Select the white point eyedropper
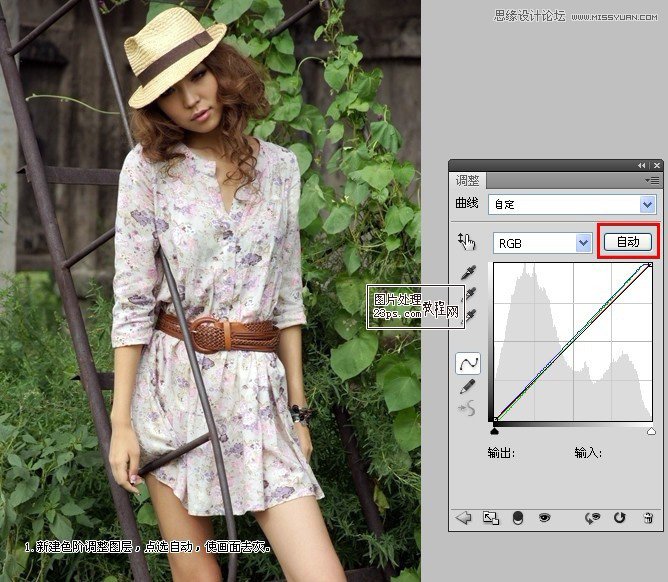Image resolution: width=668 pixels, height=582 pixels. (x=470, y=315)
